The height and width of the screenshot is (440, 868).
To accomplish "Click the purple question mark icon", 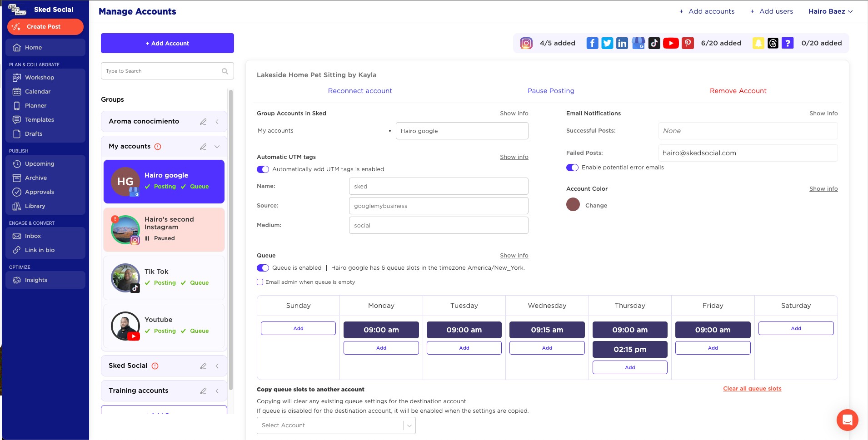I will tap(788, 43).
